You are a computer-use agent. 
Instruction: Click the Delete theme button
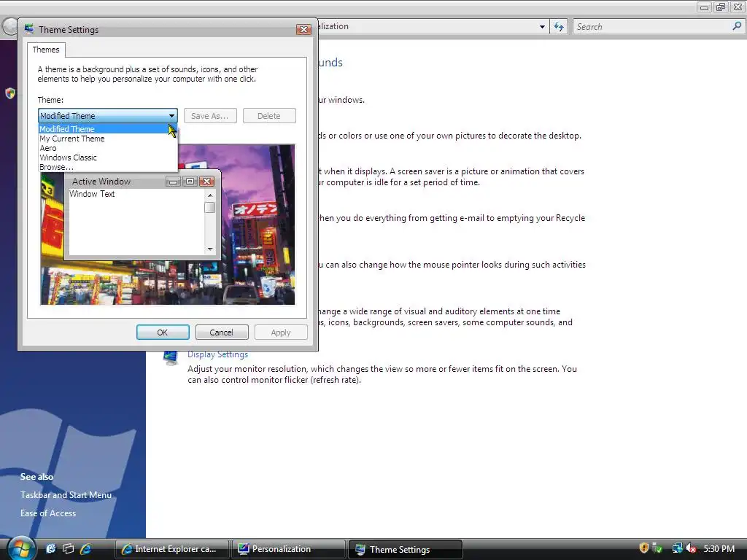(x=269, y=116)
